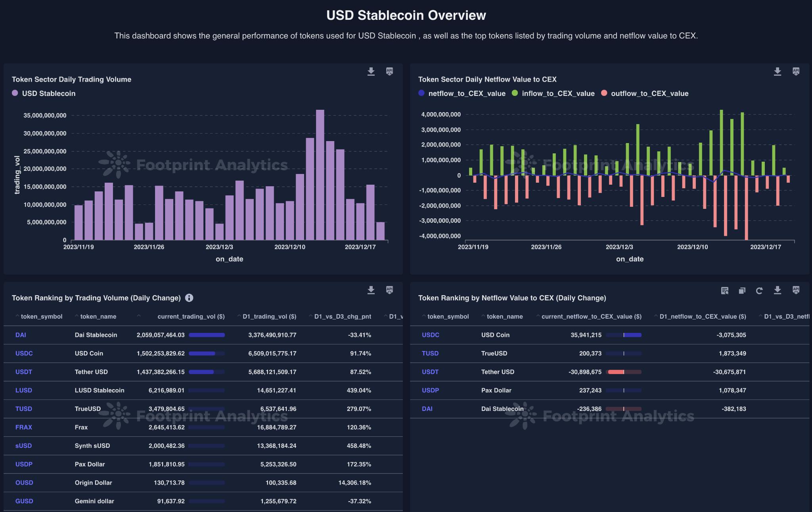
Task: Click USD Stablecoin legend color dot
Action: 15,93
